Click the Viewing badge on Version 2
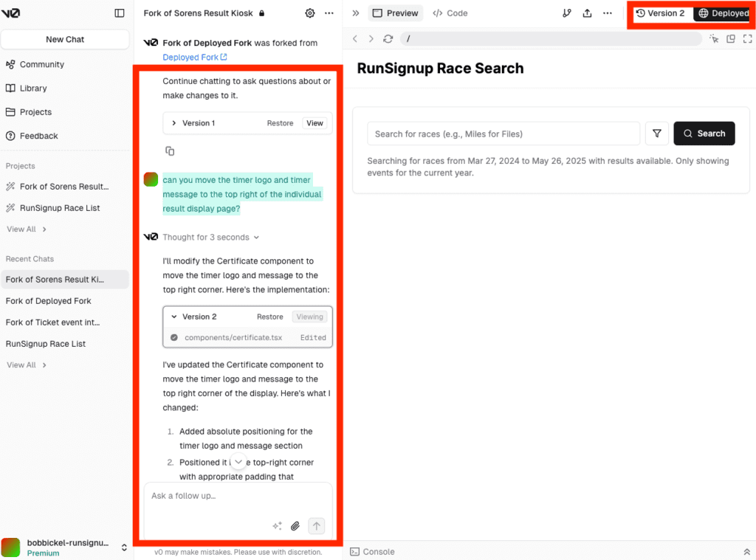 click(309, 317)
